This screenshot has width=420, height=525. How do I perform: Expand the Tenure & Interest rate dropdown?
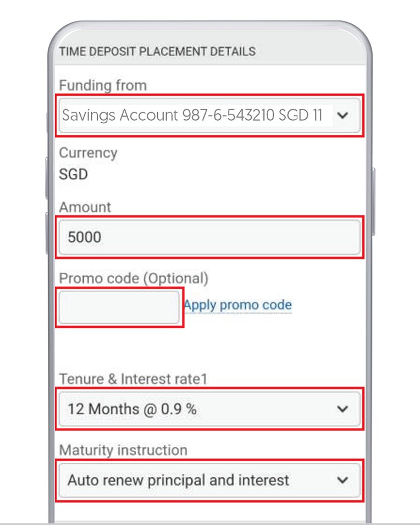(209, 409)
